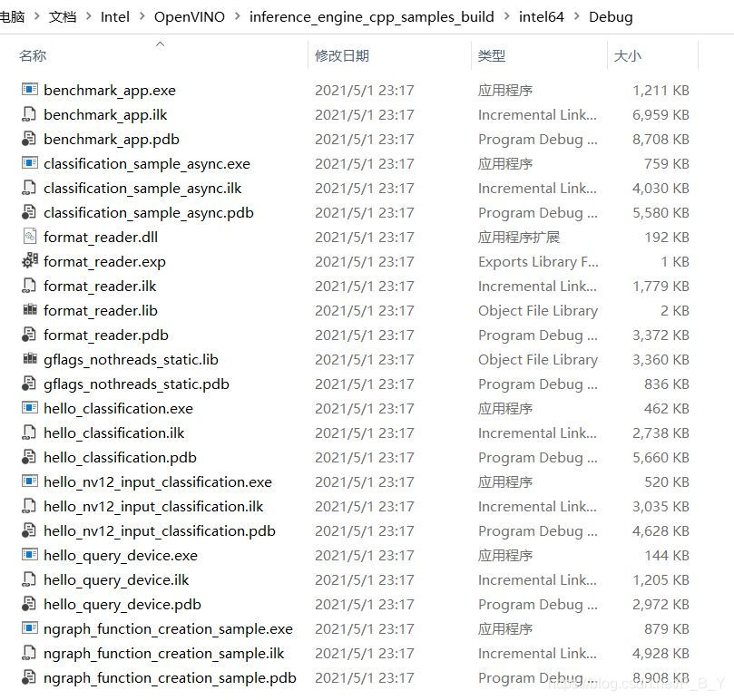The height and width of the screenshot is (700, 734).
Task: Click the 6,959 KB size value
Action: tap(661, 114)
